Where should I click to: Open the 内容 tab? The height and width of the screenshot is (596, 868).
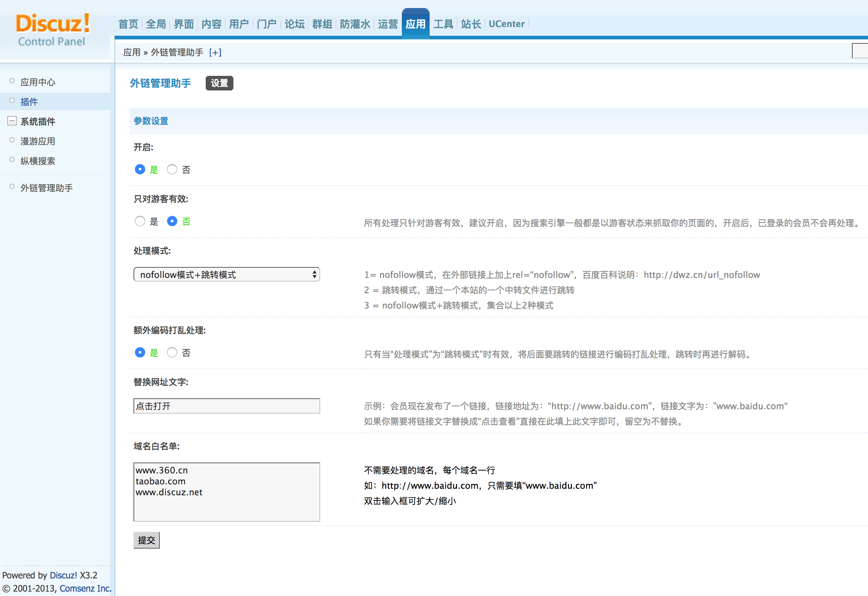[212, 24]
